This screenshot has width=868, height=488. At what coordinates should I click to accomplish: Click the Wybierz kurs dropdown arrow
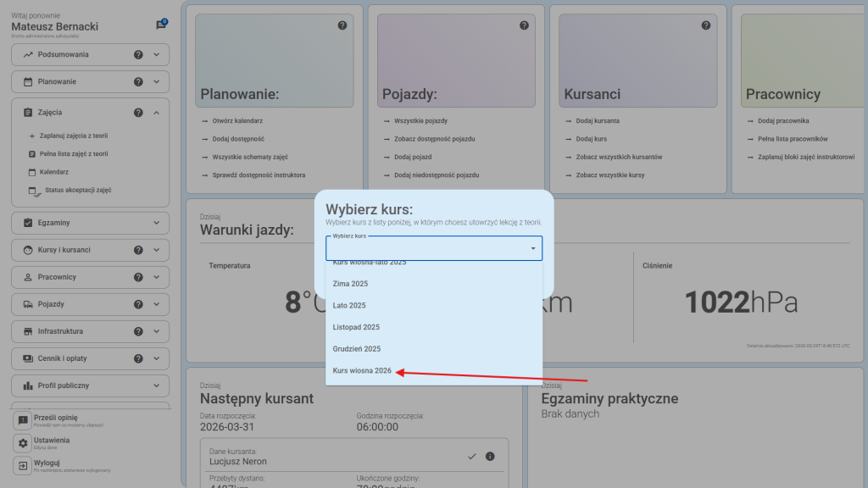(x=532, y=248)
